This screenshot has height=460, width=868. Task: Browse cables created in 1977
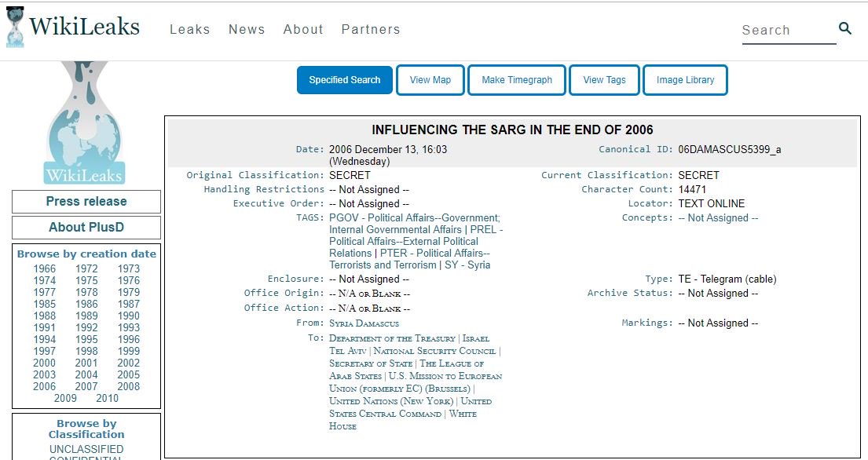point(44,292)
